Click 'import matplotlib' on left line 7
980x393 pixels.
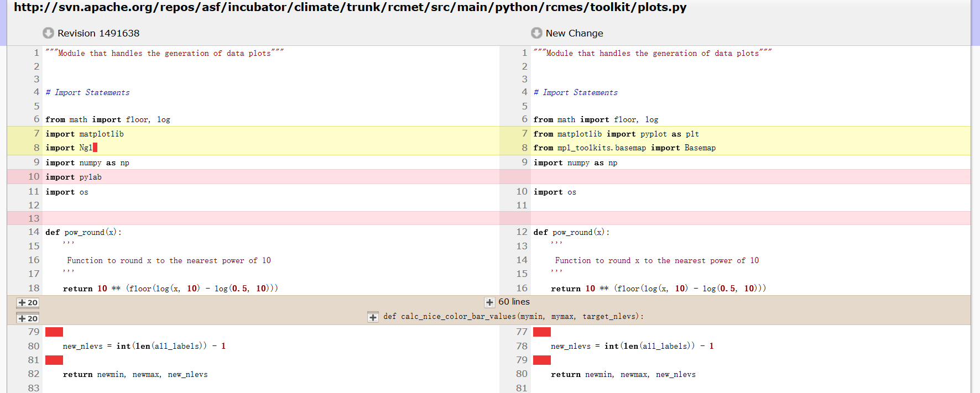pyautogui.click(x=85, y=134)
